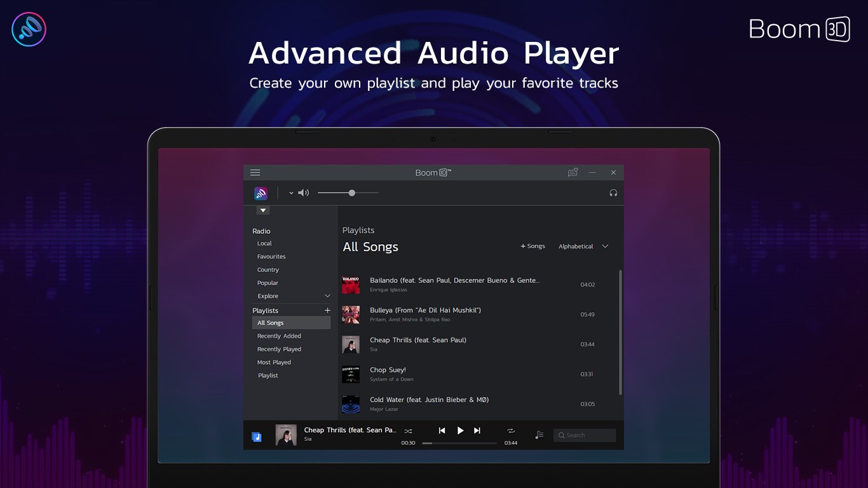Viewport: 868px width, 488px height.
Task: Toggle repeat mode
Action: click(x=511, y=431)
